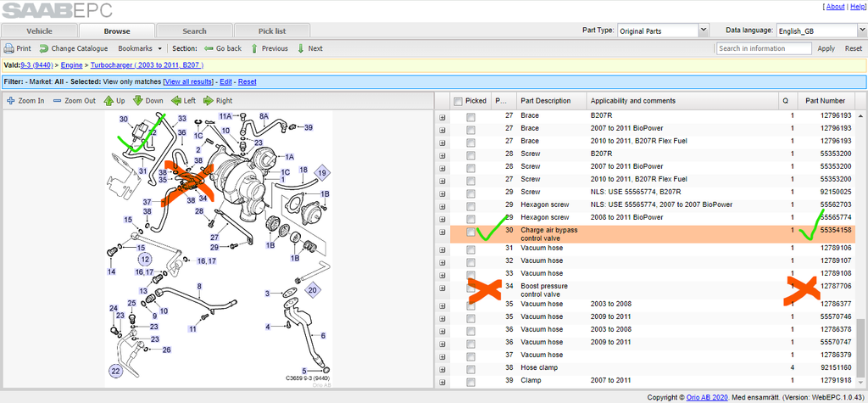Viewport: 868px width, 403px height.
Task: Click part label 30 in diagram
Action: pos(124,119)
